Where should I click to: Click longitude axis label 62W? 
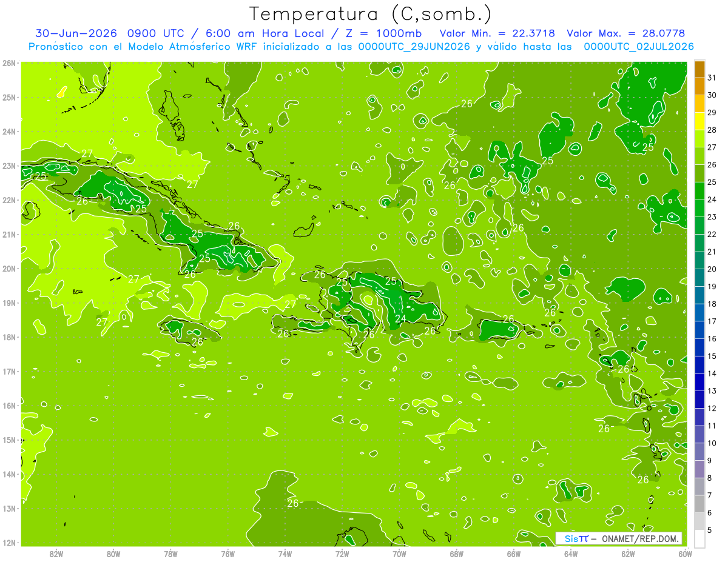pos(629,554)
